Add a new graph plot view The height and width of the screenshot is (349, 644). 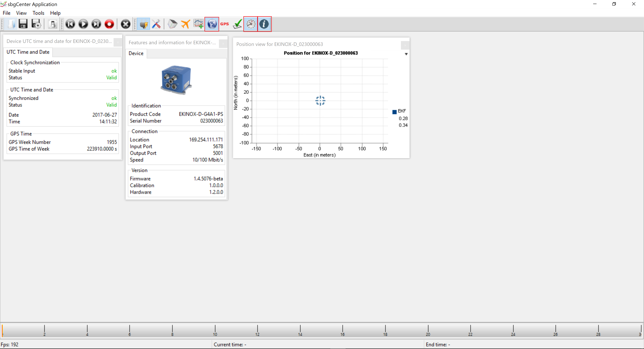point(198,24)
